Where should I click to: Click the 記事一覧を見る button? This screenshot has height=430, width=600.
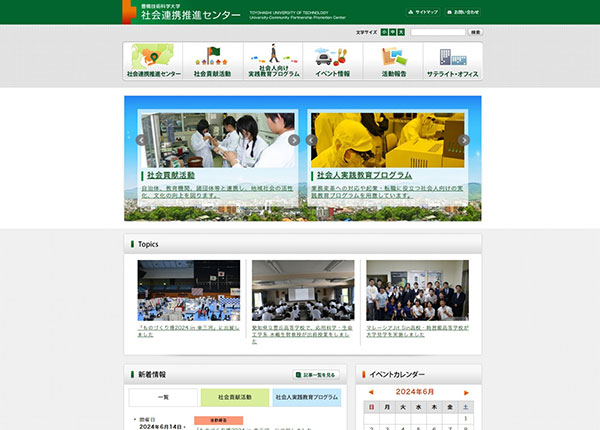[x=316, y=375]
